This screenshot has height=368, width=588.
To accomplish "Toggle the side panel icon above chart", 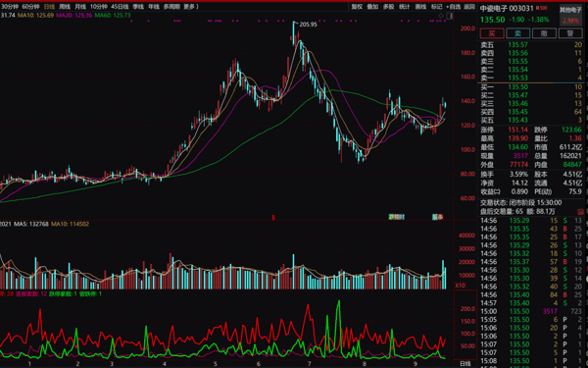I will click(449, 16).
